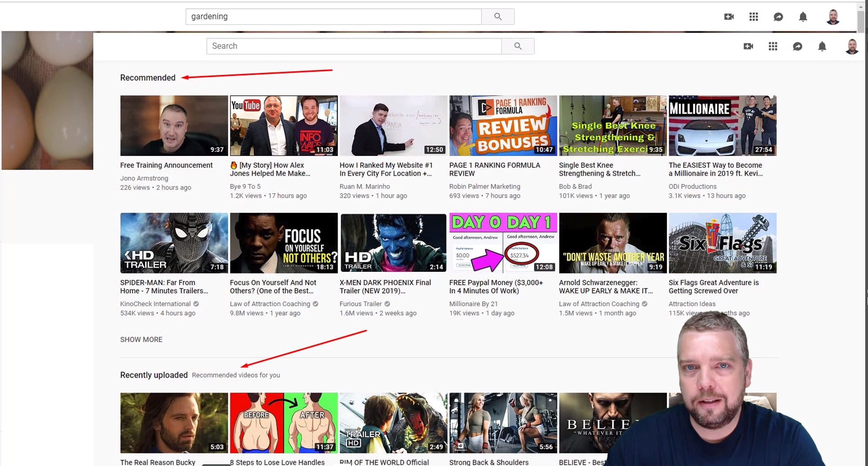Click the create video camera icon in the second header
Image resolution: width=868 pixels, height=466 pixels.
(749, 46)
